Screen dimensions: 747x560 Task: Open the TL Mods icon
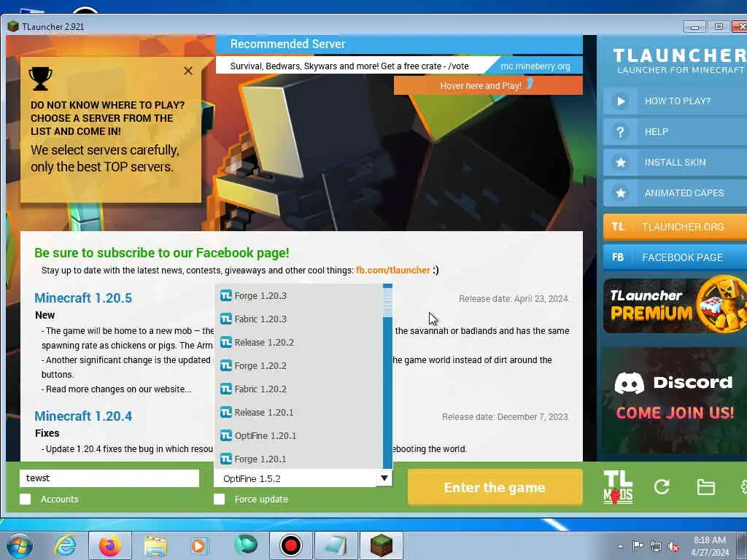click(618, 487)
